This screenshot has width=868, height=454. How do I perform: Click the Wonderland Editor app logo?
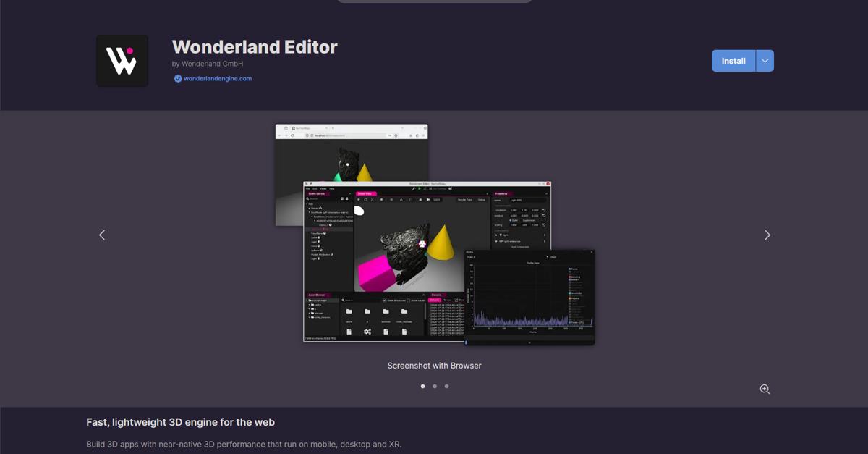coord(122,60)
